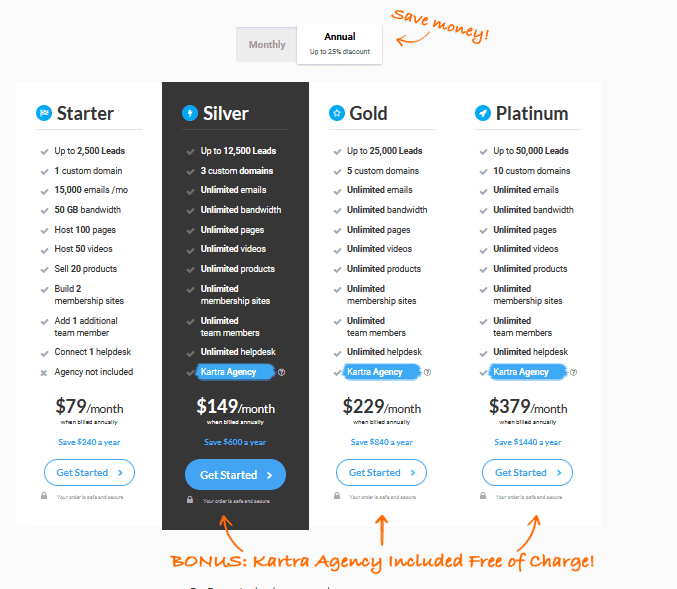Screen dimensions: 677x589
Task: Choose Get Started under Platinum plan
Action: [x=527, y=473]
